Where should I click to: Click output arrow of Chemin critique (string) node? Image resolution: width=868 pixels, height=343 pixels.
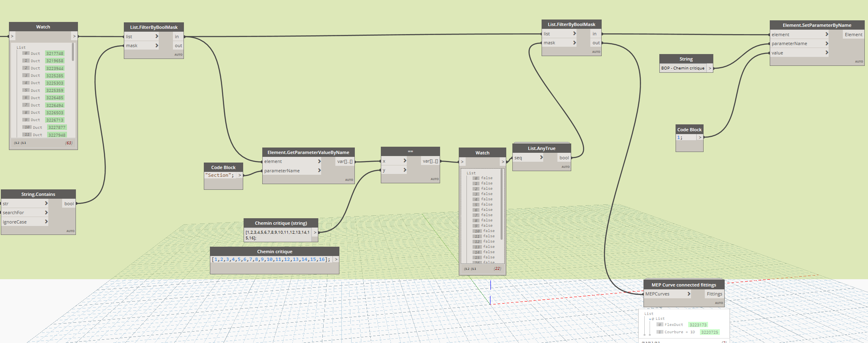tap(315, 232)
